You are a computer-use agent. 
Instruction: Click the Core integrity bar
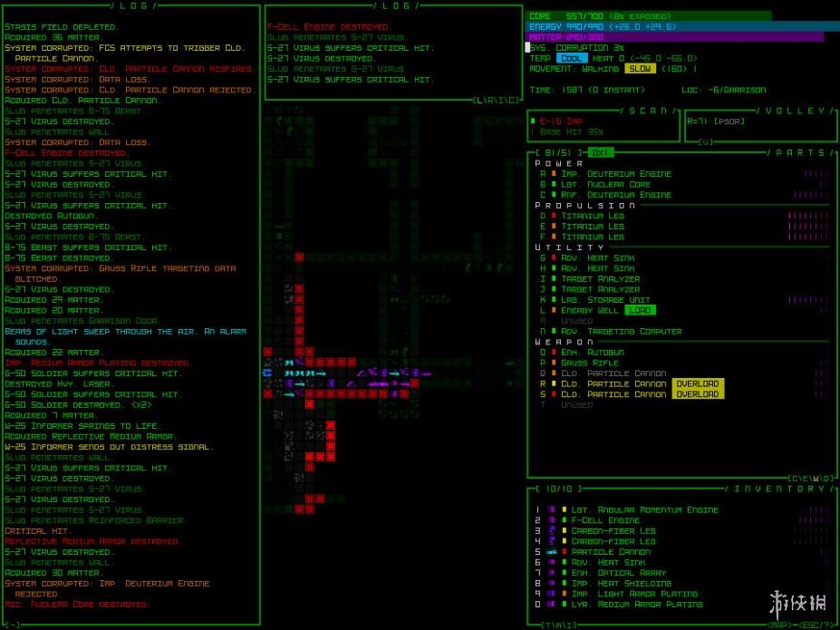pyautogui.click(x=649, y=16)
